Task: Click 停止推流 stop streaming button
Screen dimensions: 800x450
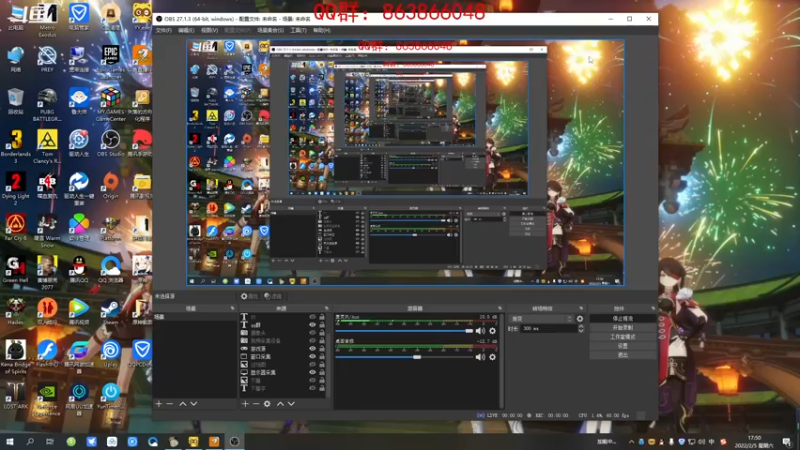Action: (622, 318)
